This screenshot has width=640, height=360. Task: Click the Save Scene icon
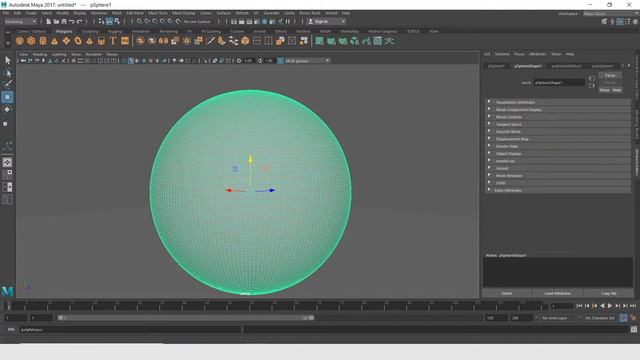(64, 22)
